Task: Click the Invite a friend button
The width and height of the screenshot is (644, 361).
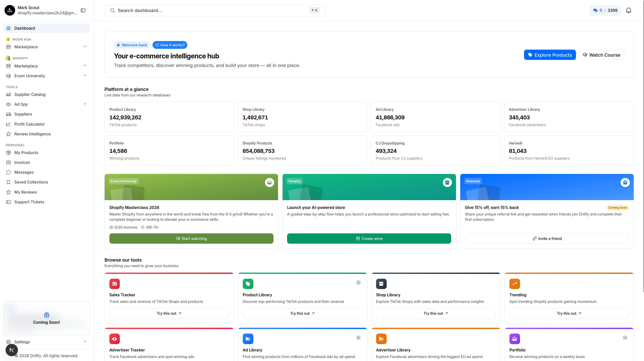Action: 547,238
